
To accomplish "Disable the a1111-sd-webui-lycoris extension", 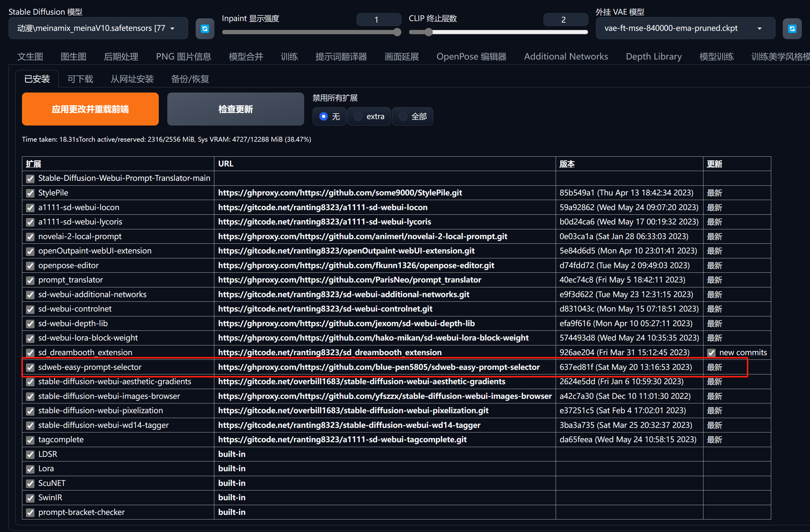I will coord(30,222).
